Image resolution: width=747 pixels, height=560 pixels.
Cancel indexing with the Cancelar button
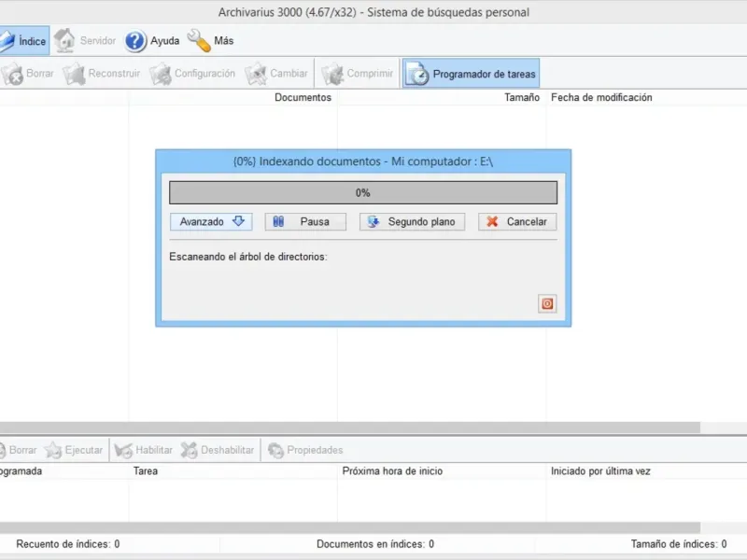(517, 222)
